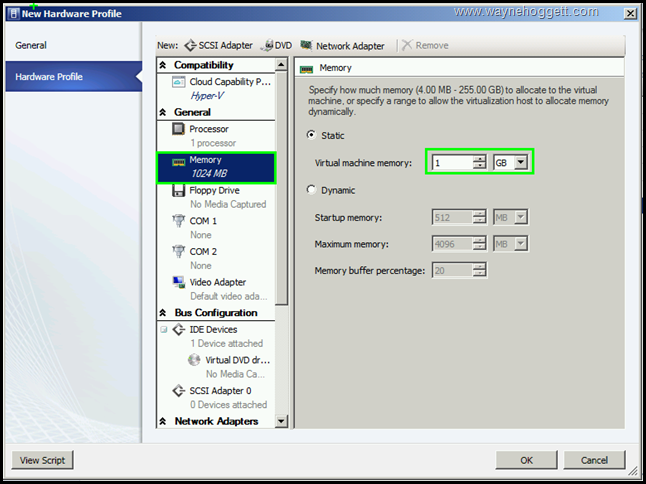Click the OK button

click(526, 460)
